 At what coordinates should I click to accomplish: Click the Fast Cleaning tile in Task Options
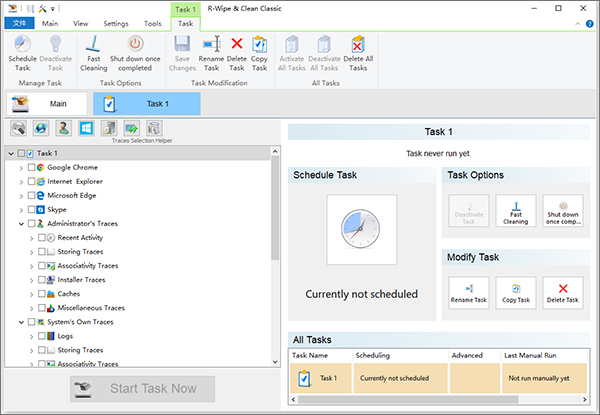[x=515, y=211]
